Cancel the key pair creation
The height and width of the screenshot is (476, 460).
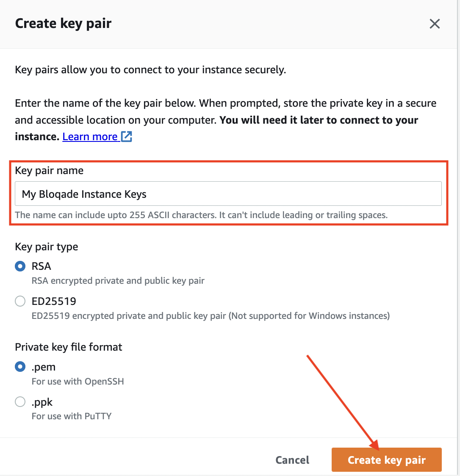pyautogui.click(x=292, y=460)
